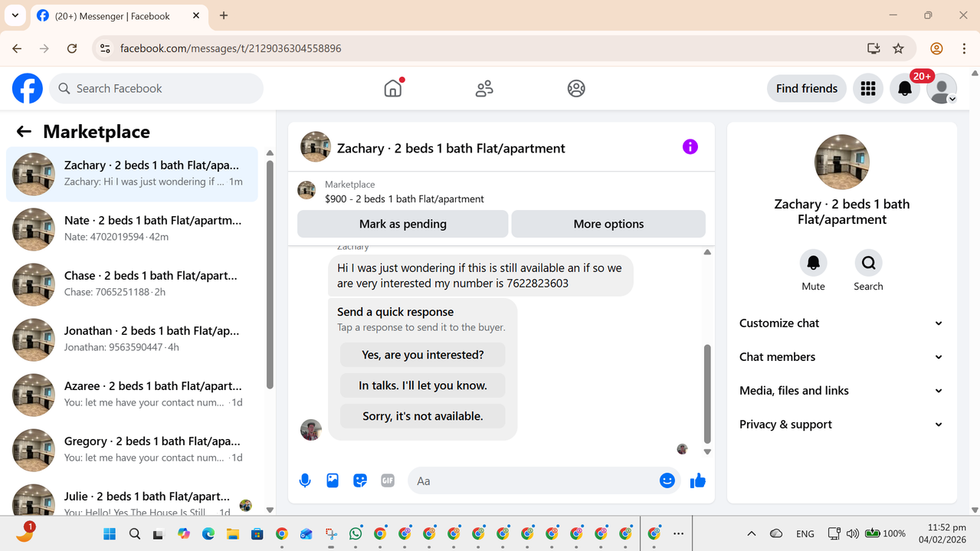Open Chrome three-dot menu

pyautogui.click(x=964, y=48)
